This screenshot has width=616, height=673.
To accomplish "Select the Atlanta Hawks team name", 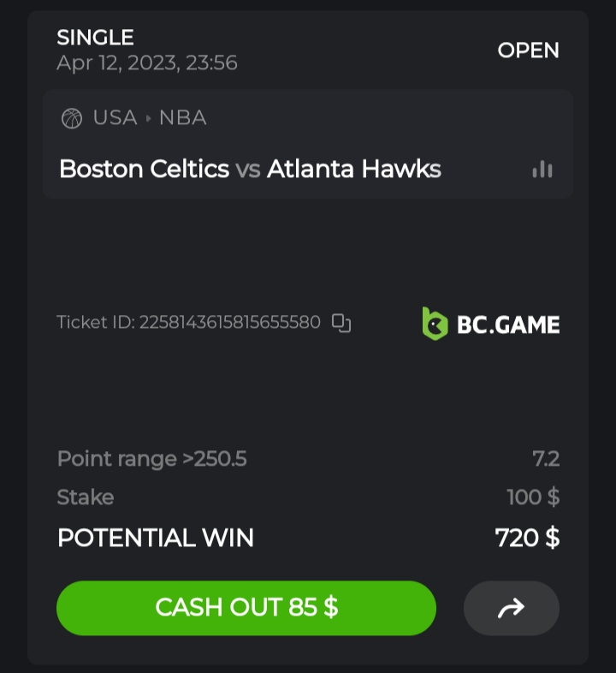I will (x=353, y=169).
